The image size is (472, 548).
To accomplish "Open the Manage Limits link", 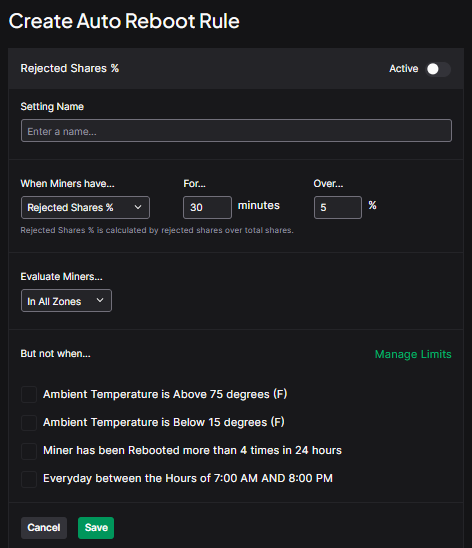I will [413, 354].
